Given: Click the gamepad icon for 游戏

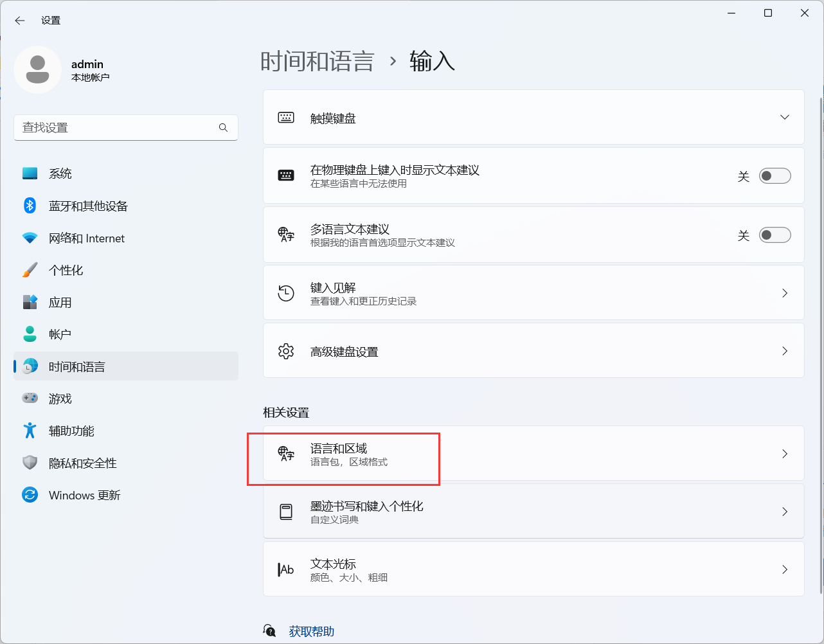Looking at the screenshot, I should 30,398.
